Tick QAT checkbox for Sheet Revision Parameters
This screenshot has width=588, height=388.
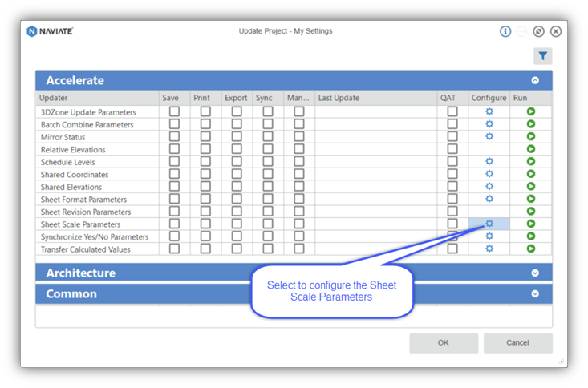point(452,211)
